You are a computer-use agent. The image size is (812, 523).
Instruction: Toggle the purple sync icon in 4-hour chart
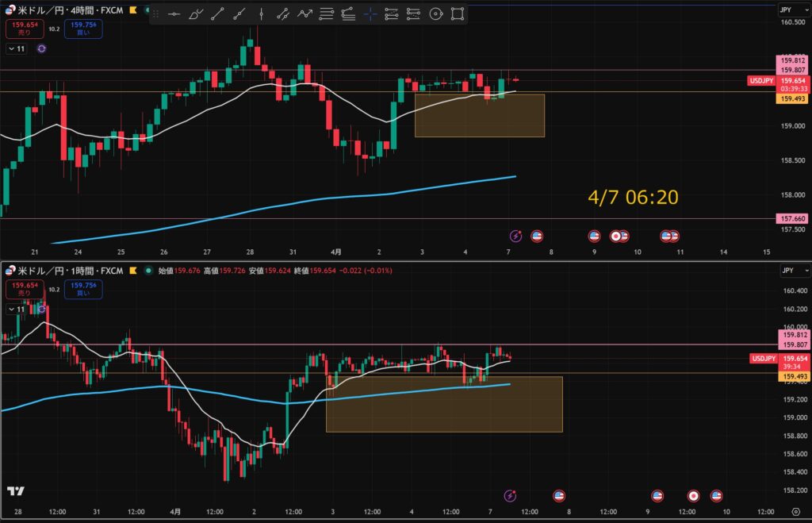point(41,48)
